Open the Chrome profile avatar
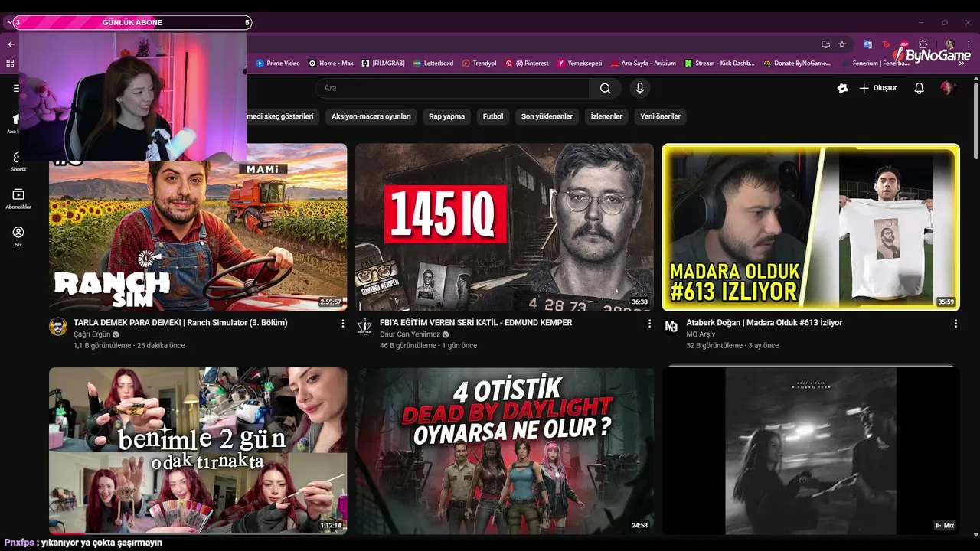 (950, 44)
